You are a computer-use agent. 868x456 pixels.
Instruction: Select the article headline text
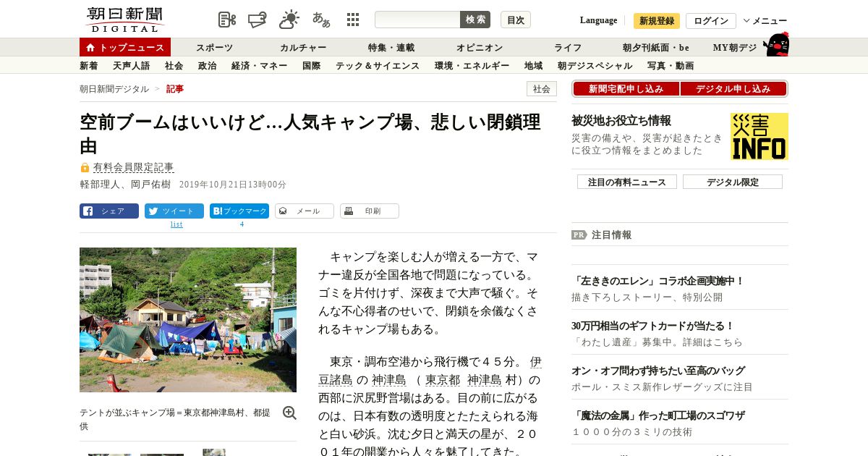(x=310, y=133)
